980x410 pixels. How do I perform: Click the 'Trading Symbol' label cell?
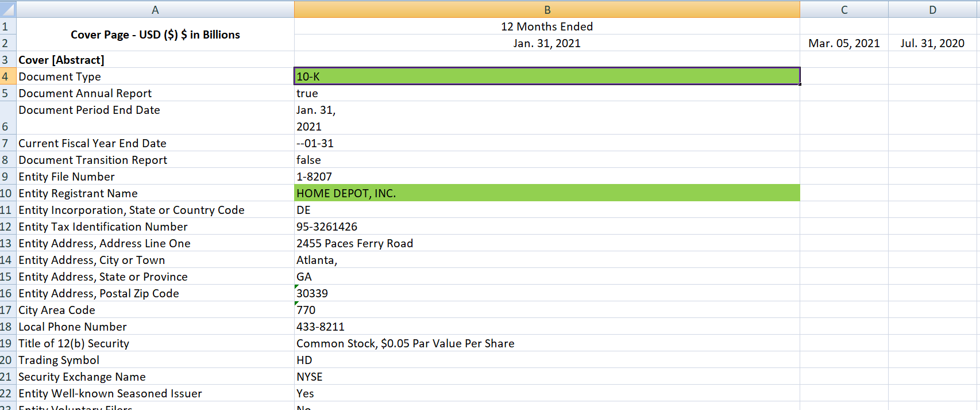click(155, 360)
